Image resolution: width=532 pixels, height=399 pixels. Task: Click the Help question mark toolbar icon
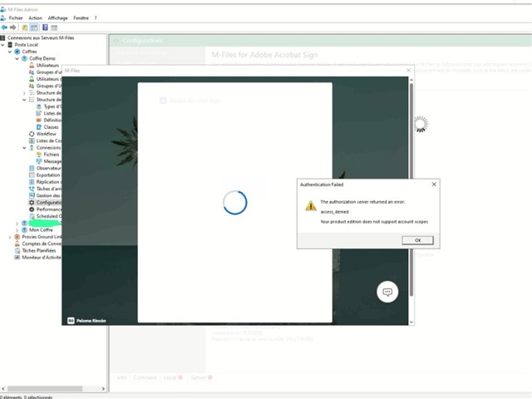pos(45,27)
